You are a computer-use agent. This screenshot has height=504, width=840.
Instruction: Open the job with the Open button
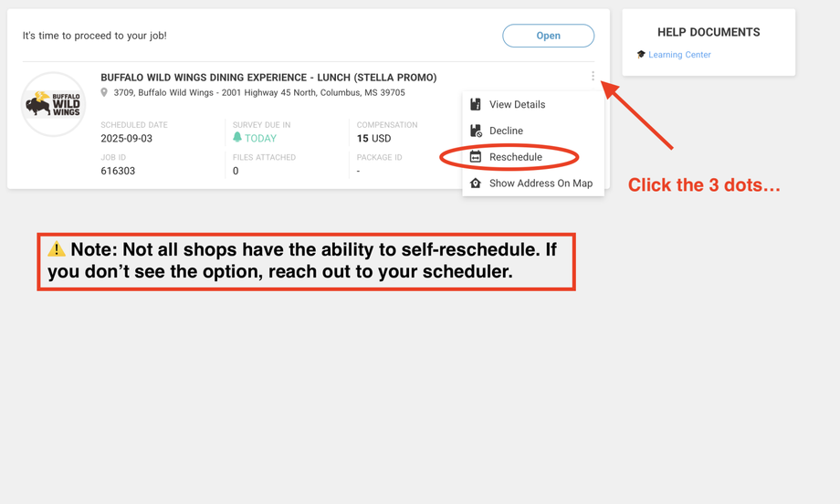click(548, 36)
